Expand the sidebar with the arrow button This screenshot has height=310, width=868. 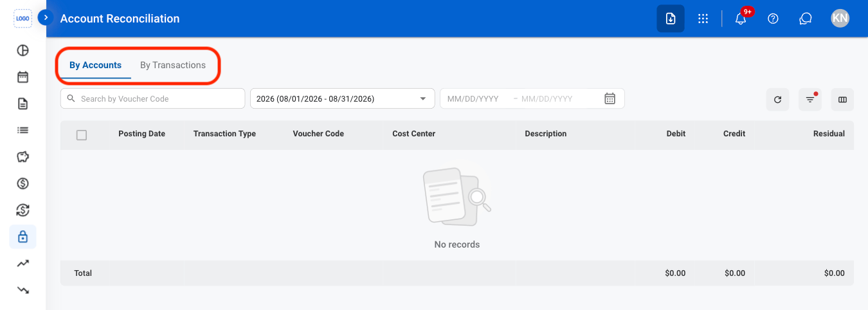pos(46,17)
